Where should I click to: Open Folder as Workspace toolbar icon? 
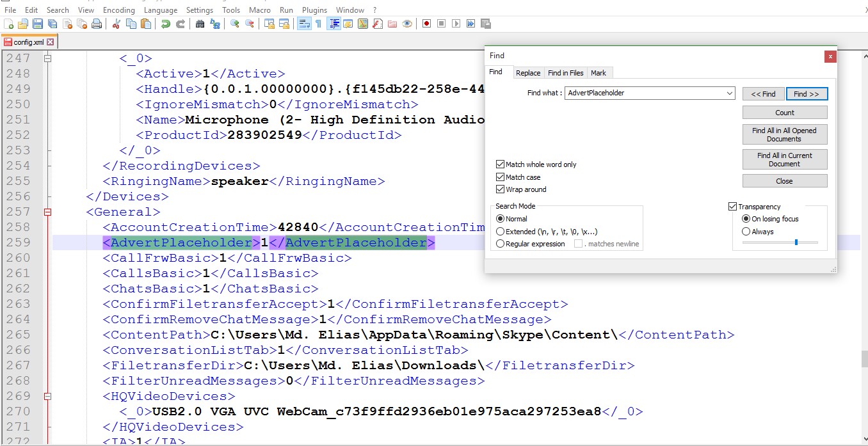(392, 24)
